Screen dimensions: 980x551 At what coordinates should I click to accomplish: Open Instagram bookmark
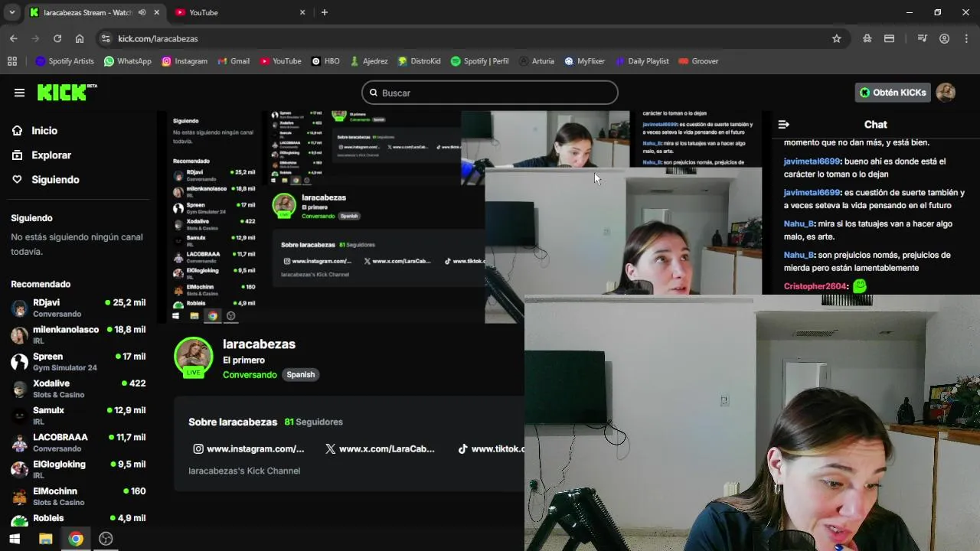(185, 61)
